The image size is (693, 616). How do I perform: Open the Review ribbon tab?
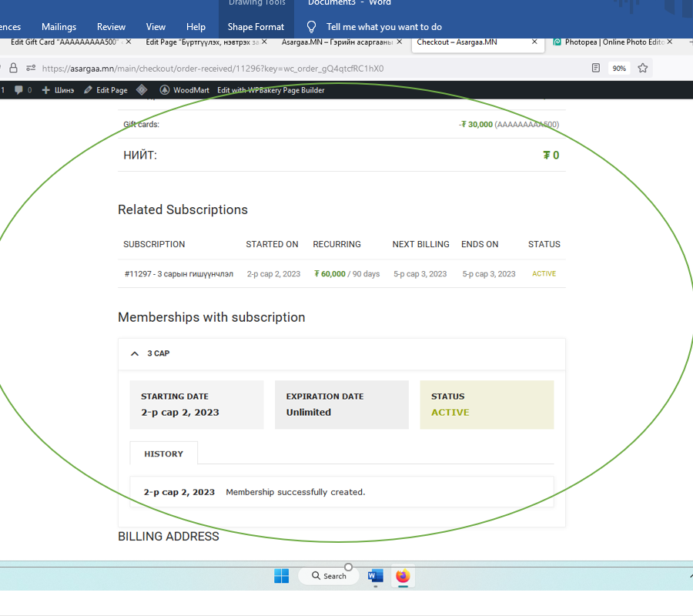tap(111, 27)
